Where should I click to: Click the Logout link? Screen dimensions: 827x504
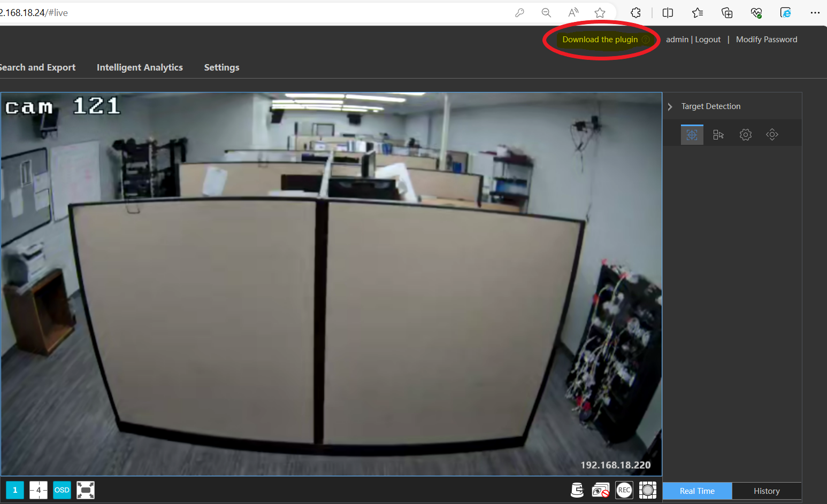[708, 39]
